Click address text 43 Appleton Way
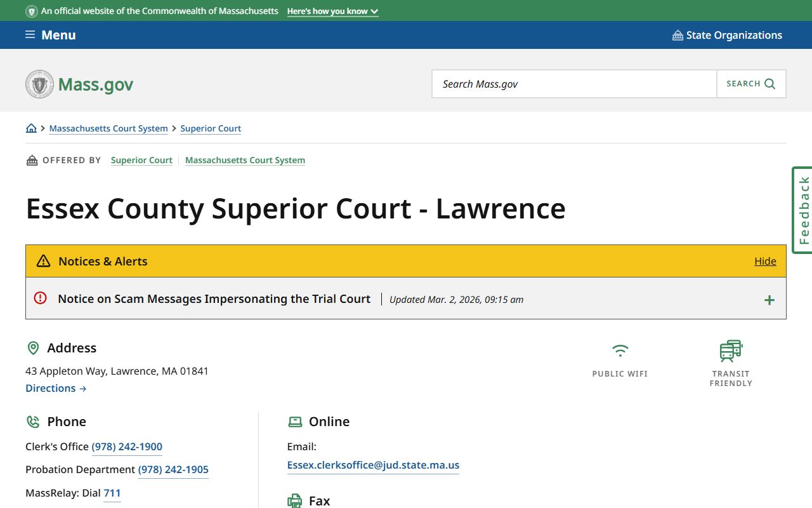 [117, 371]
